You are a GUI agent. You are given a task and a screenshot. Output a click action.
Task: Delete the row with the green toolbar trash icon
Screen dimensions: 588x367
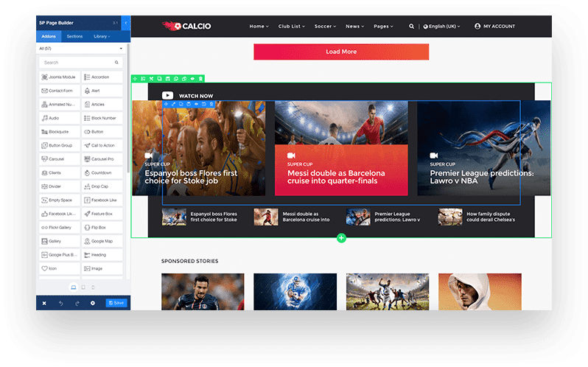coord(200,79)
